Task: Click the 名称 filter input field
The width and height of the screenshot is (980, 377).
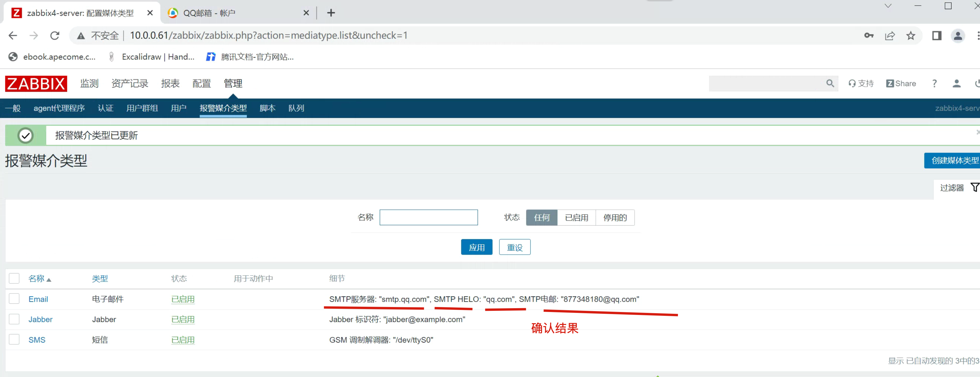Action: [428, 217]
